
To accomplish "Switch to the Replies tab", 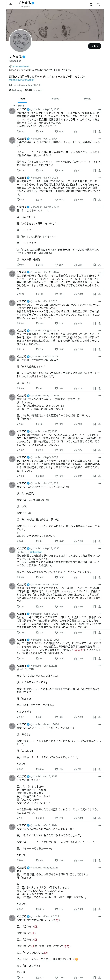I will point(55,98).
